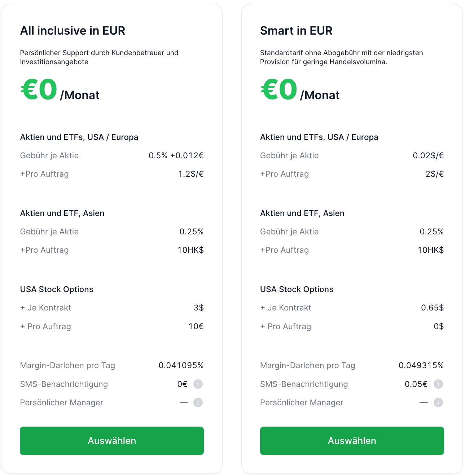
Task: Click info icon next to SMS-Benachrichtigung in All inclusive
Action: pos(198,384)
